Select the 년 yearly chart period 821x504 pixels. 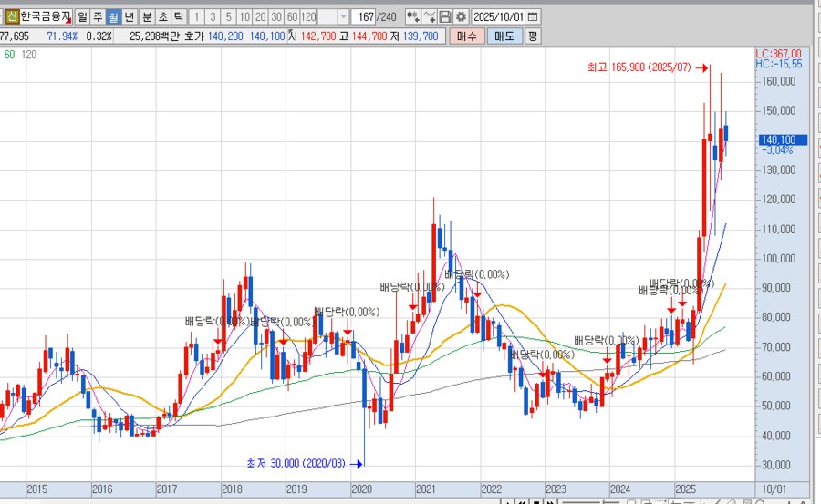[130, 16]
